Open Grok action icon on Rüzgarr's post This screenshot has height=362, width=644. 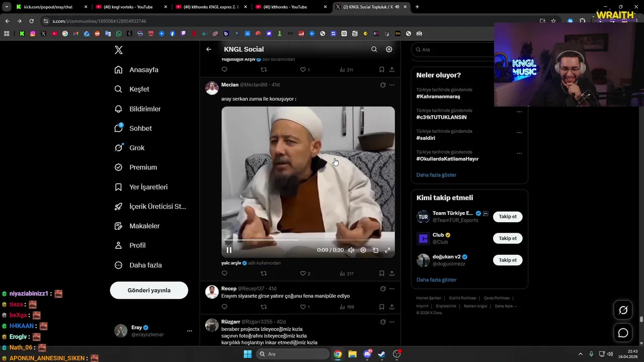coord(383,322)
